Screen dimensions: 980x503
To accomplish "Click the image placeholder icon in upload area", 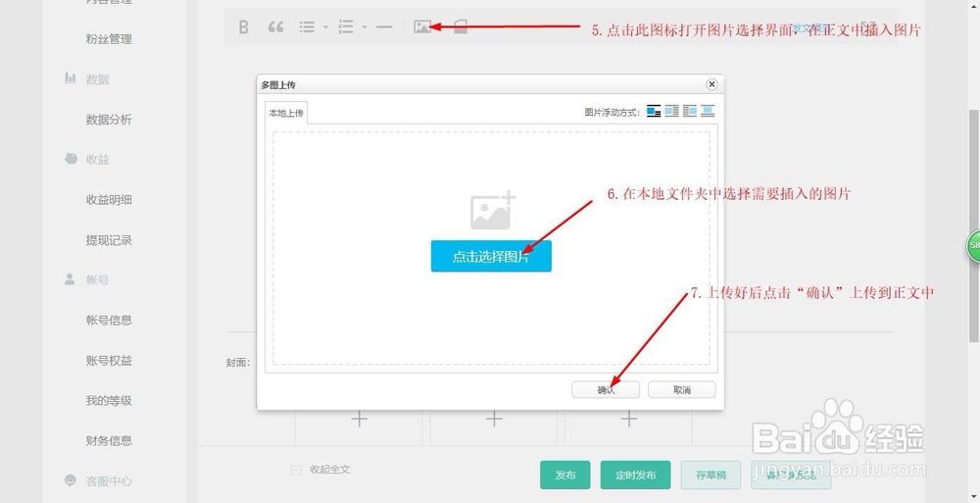I will point(493,210).
